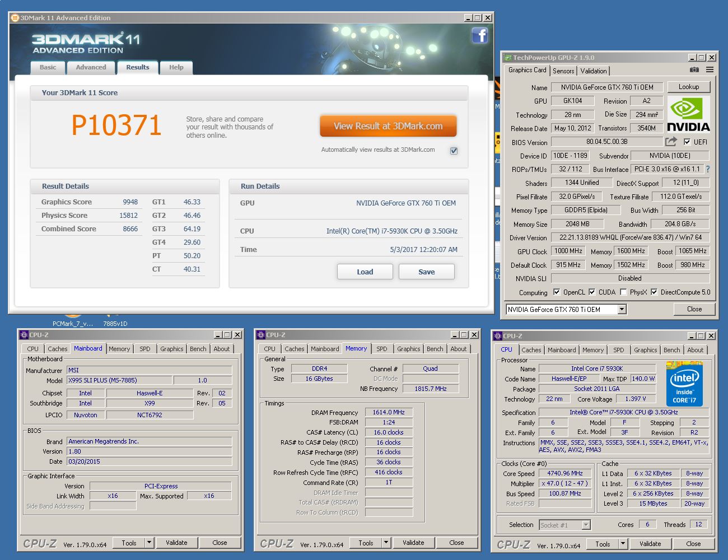
Task: Open Graphics tab in Memory CPU-Z window
Action: pyautogui.click(x=409, y=349)
